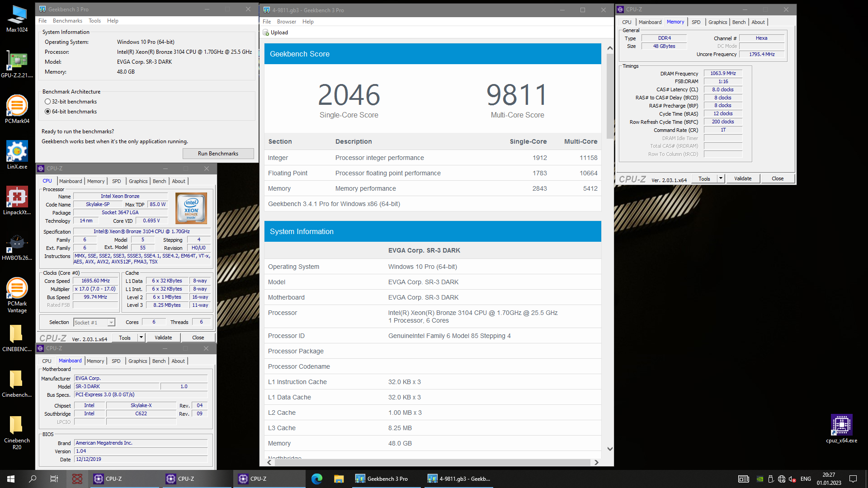
Task: Click the Multi-Core score 9811
Action: [517, 95]
